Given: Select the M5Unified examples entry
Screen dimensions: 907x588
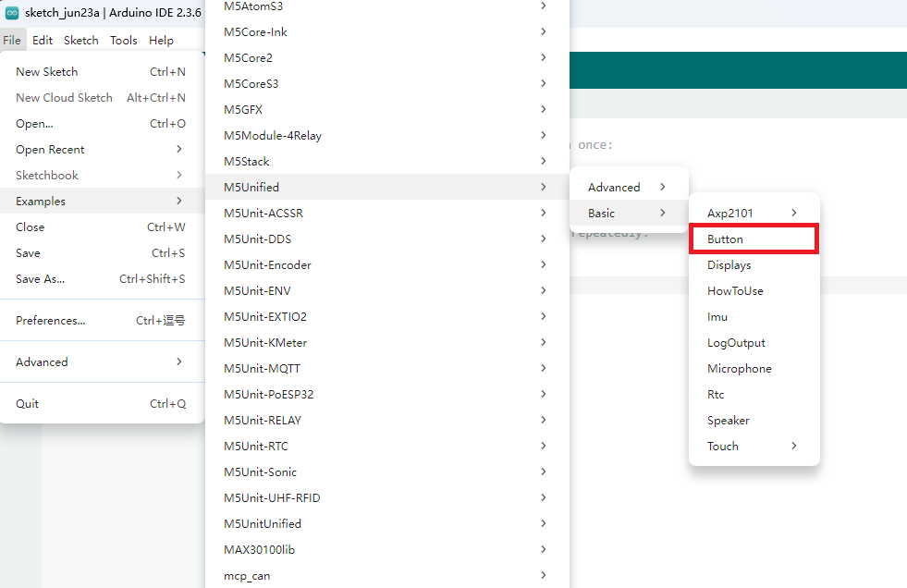Looking at the screenshot, I should [387, 188].
